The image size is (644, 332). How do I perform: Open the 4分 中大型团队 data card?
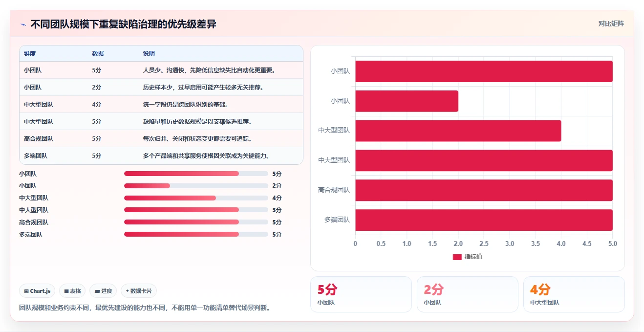tap(574, 294)
